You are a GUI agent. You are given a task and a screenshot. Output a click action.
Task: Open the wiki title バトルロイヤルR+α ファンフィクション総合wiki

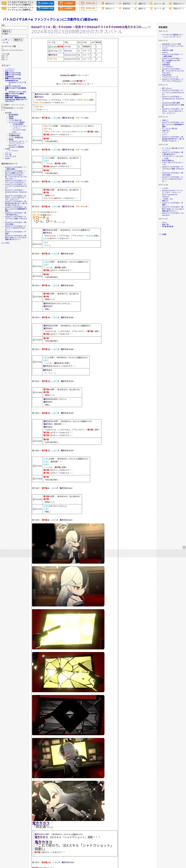(50, 20)
